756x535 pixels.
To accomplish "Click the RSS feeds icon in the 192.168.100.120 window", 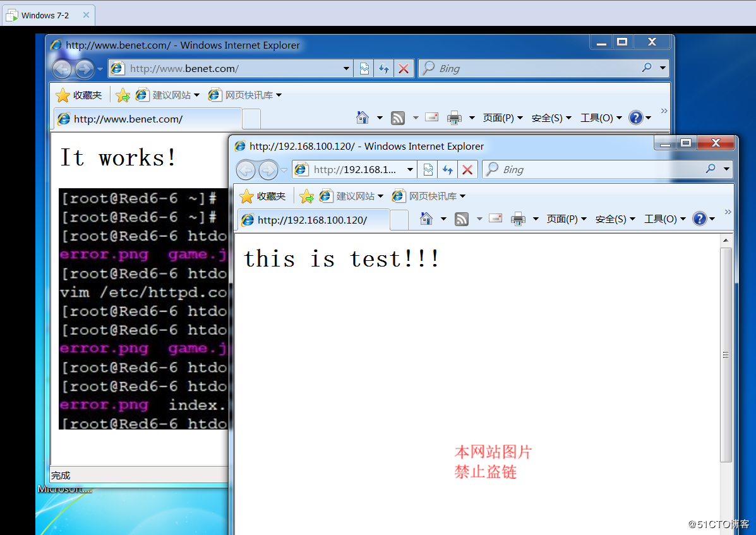I will [462, 219].
